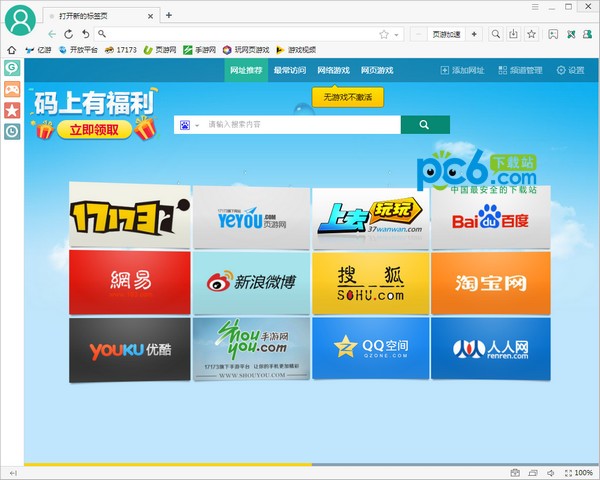Click the 100% zoom level indicator
This screenshot has width=600, height=480.
tap(579, 473)
